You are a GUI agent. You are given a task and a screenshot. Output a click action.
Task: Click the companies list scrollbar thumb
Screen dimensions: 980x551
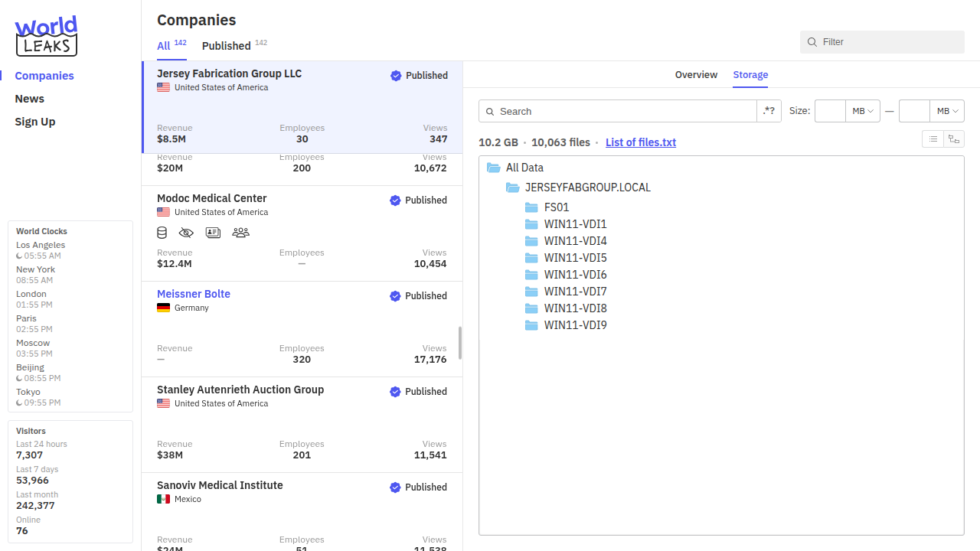(460, 343)
